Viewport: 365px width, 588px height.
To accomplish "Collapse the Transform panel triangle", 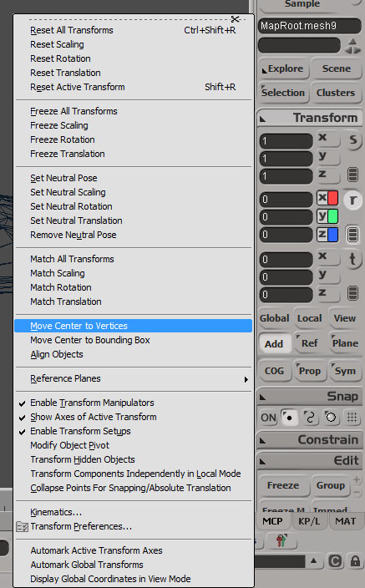I will pos(263,119).
